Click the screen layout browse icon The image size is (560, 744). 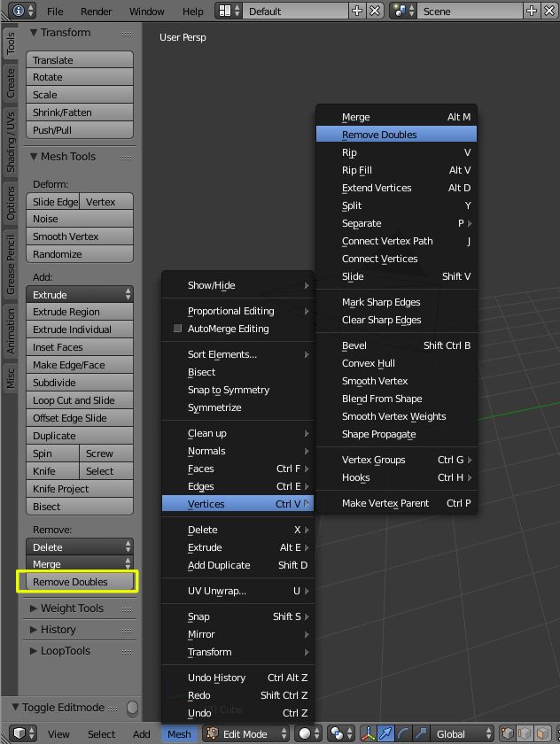[229, 11]
